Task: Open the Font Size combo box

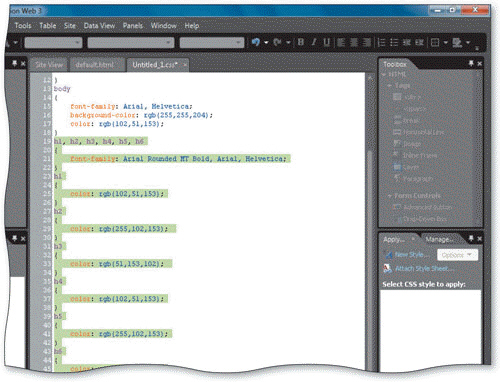Action: point(211,43)
